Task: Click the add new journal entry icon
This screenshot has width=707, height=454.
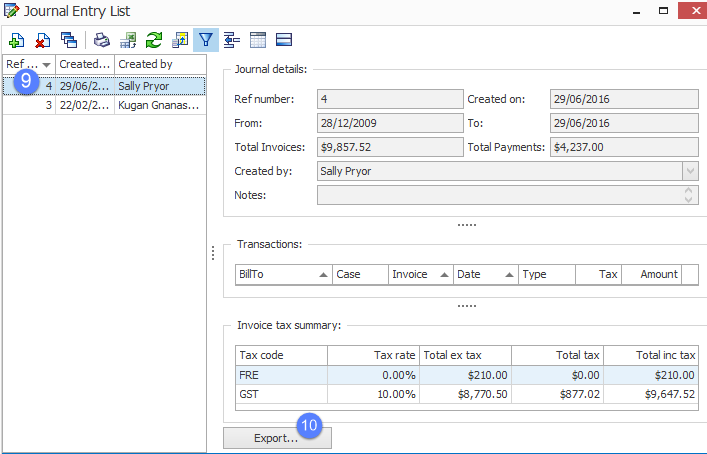Action: tap(16, 40)
